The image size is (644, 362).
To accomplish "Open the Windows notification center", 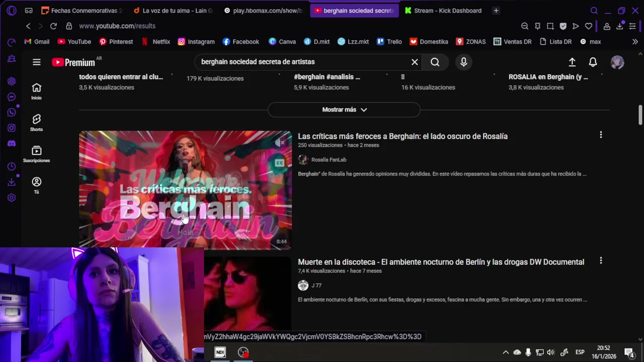I will (629, 352).
